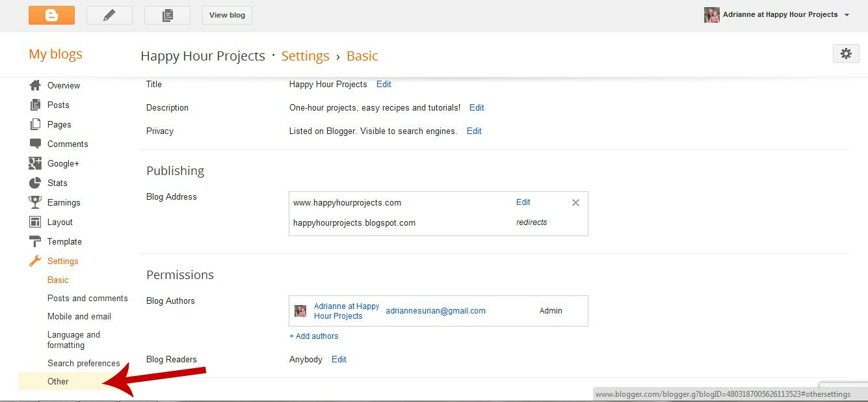Open the gear settings menu
Viewport: 868px width, 402px height.
(x=846, y=54)
